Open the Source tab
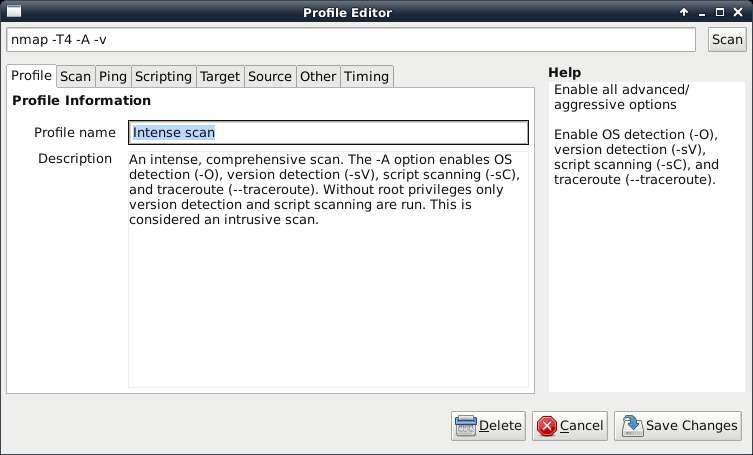 270,76
